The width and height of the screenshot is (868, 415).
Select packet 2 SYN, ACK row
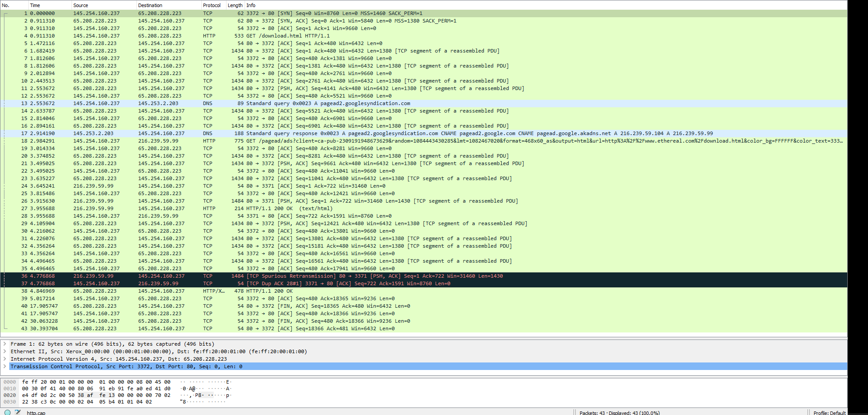click(424, 21)
